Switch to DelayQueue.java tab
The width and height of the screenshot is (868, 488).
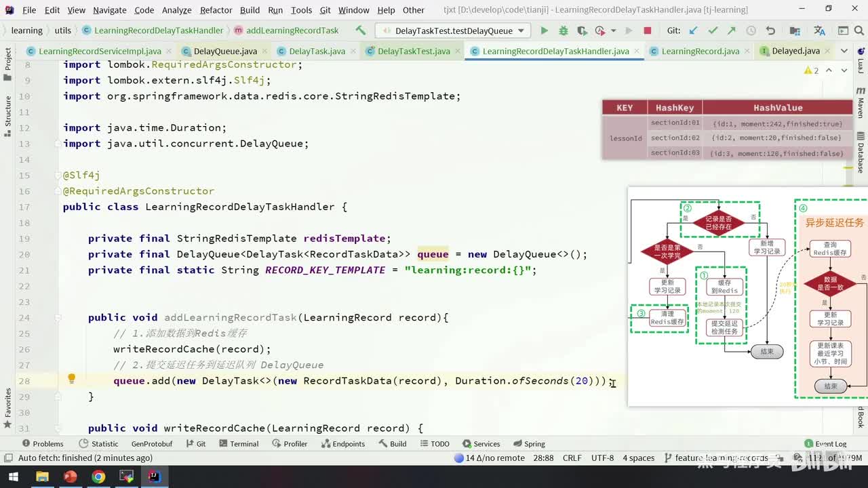[x=225, y=51]
